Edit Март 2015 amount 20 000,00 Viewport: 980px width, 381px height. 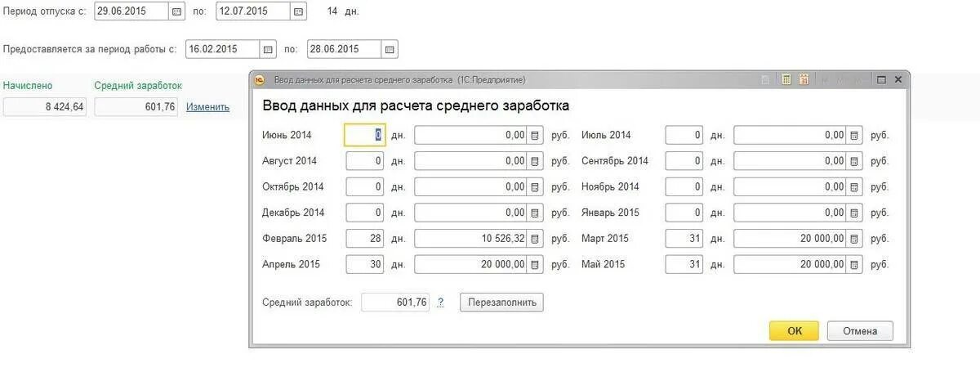click(x=791, y=239)
